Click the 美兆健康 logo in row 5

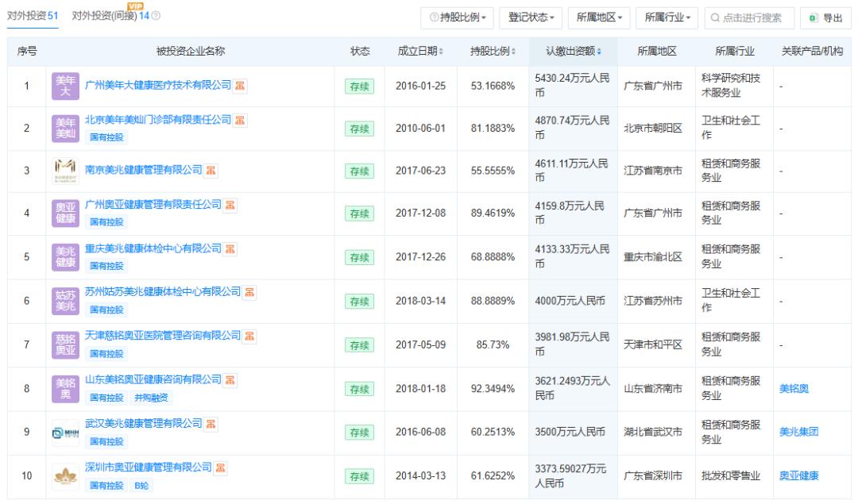66,257
